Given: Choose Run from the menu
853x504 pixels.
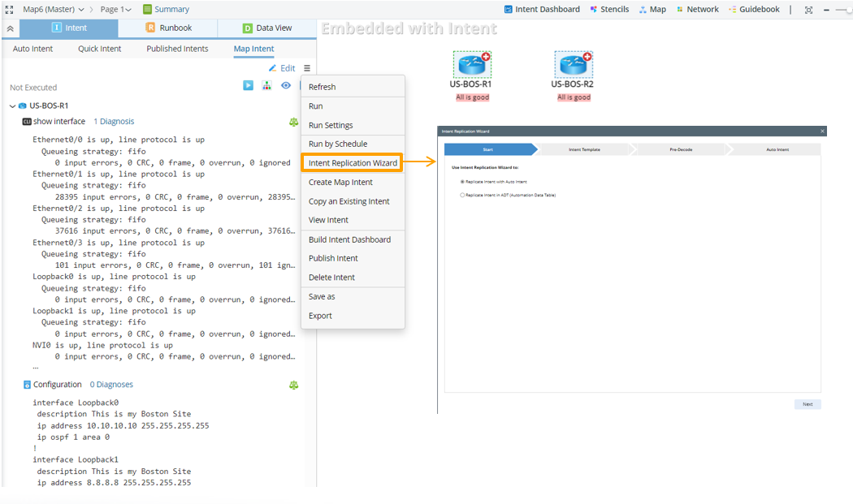Looking at the screenshot, I should click(353, 106).
